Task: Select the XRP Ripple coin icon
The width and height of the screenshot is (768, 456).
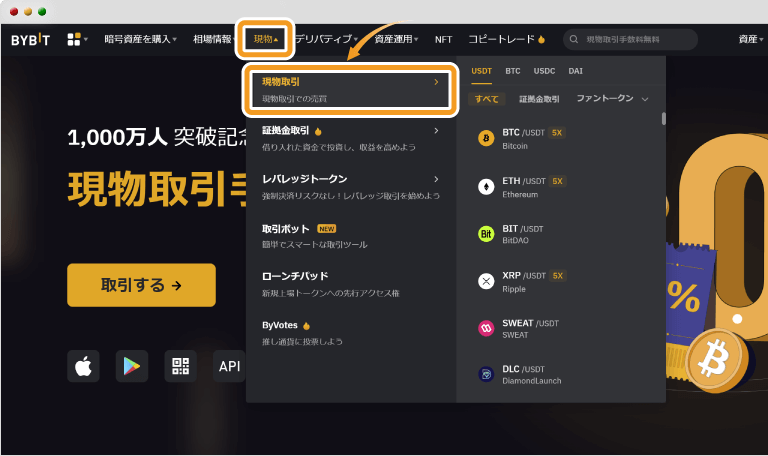Action: [x=486, y=281]
